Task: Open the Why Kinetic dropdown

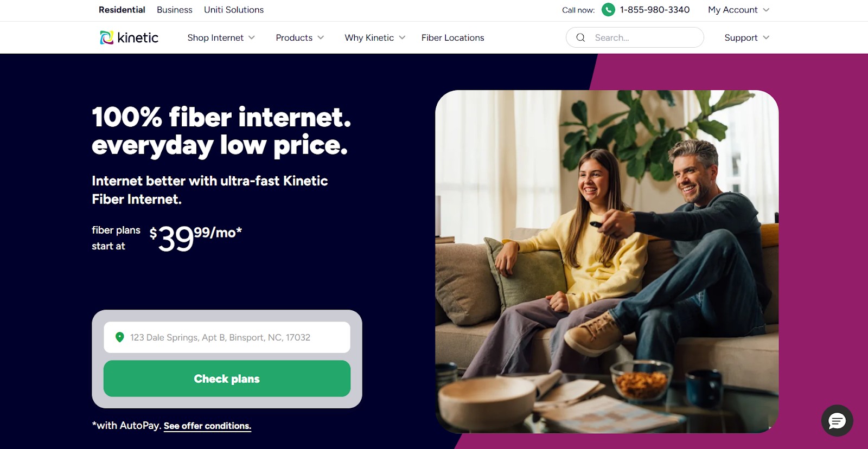Action: pos(375,37)
